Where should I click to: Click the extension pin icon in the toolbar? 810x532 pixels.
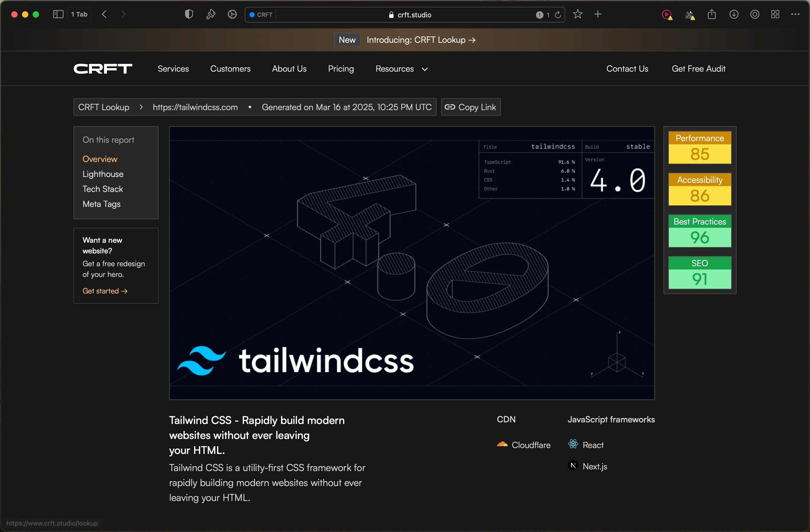pyautogui.click(x=211, y=14)
